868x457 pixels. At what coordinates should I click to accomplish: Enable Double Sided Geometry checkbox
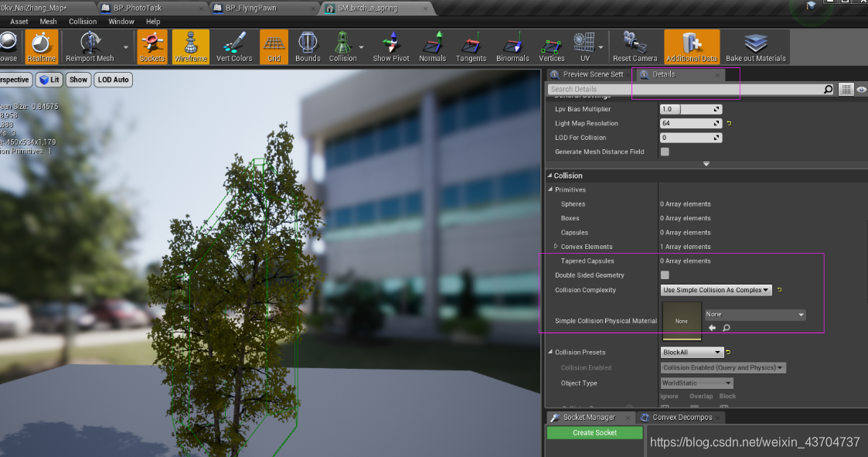pos(665,275)
